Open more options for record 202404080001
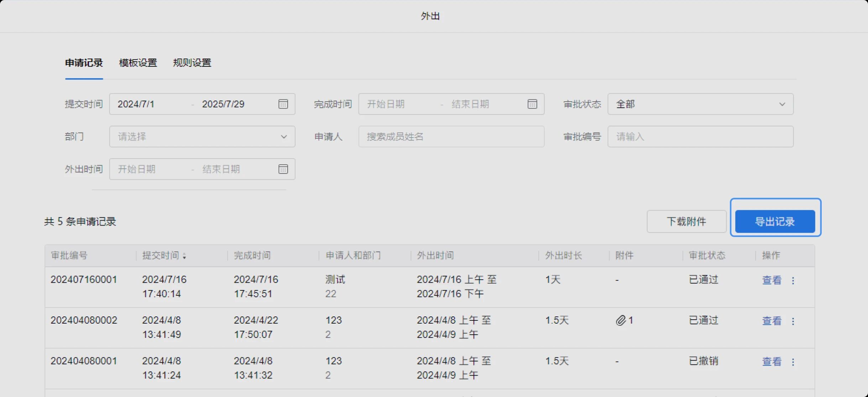The height and width of the screenshot is (397, 868). point(793,362)
